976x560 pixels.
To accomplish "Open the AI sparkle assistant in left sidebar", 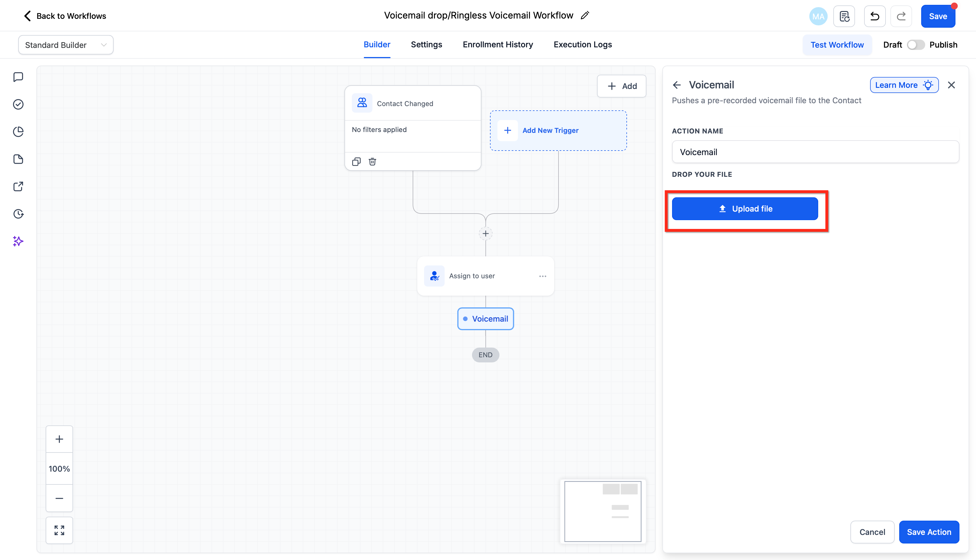I will pos(18,241).
